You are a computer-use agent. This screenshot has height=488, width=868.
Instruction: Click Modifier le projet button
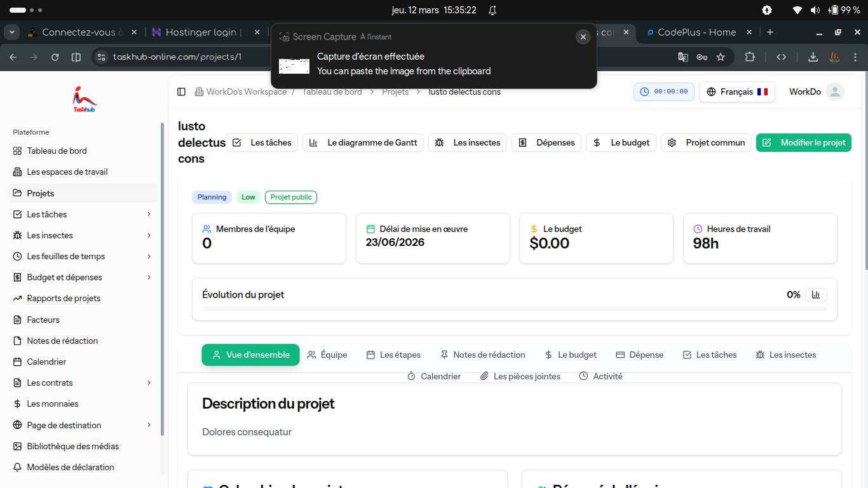click(x=803, y=142)
